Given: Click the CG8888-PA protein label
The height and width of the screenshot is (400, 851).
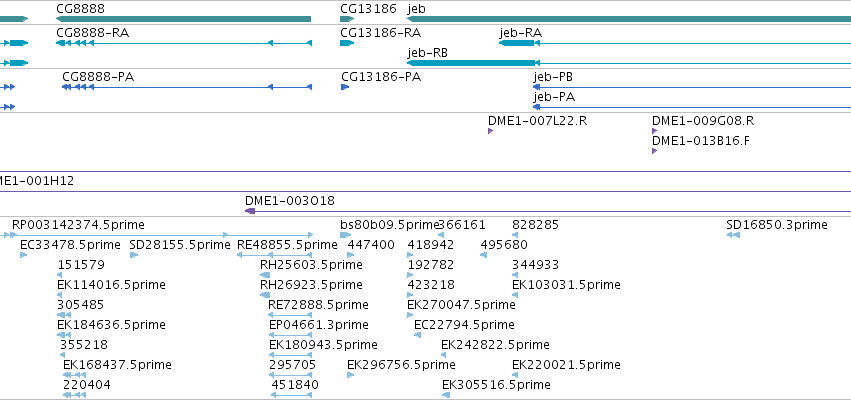Looking at the screenshot, I should pyautogui.click(x=98, y=77).
